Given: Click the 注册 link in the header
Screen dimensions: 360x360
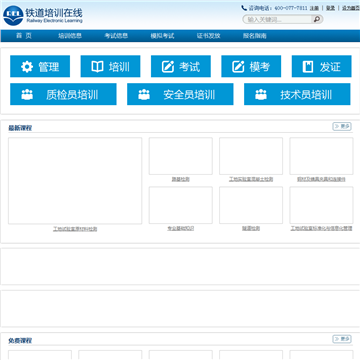Looking at the screenshot, I should tap(314, 8).
